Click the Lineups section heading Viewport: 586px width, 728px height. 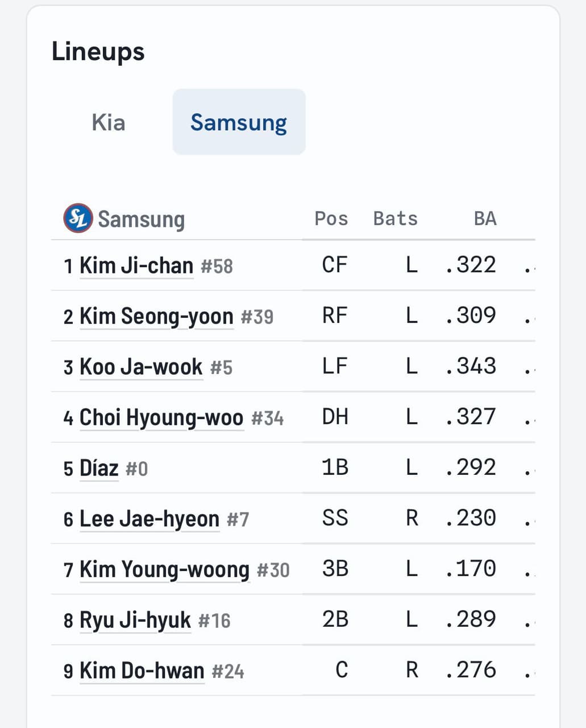click(98, 51)
